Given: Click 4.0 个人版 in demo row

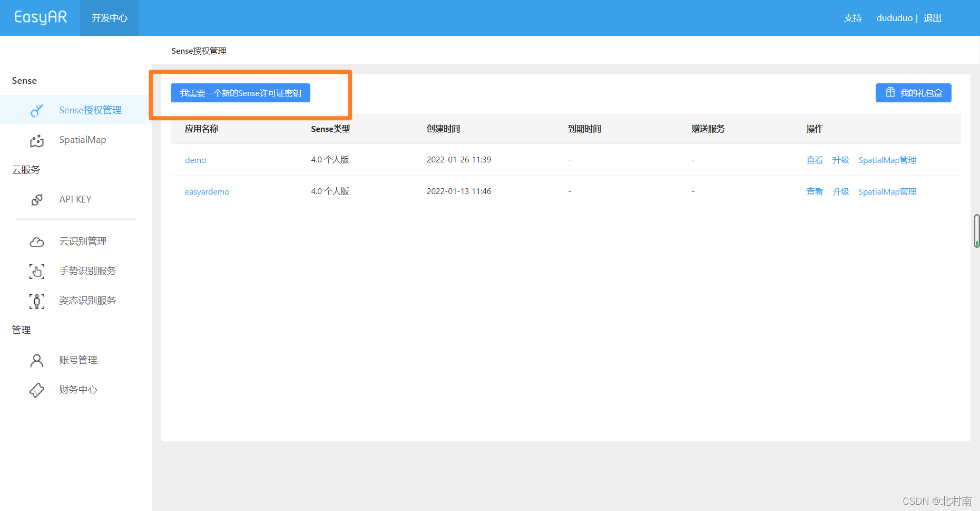Looking at the screenshot, I should pos(330,160).
